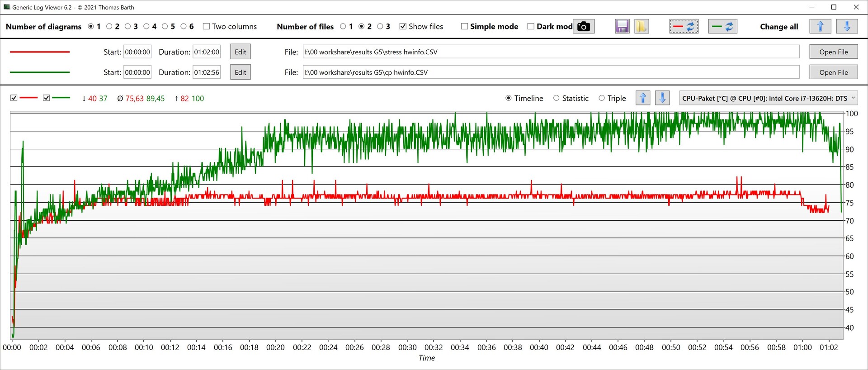Set number of diagrams to 4
Screen dimensions: 868x370
tap(146, 27)
